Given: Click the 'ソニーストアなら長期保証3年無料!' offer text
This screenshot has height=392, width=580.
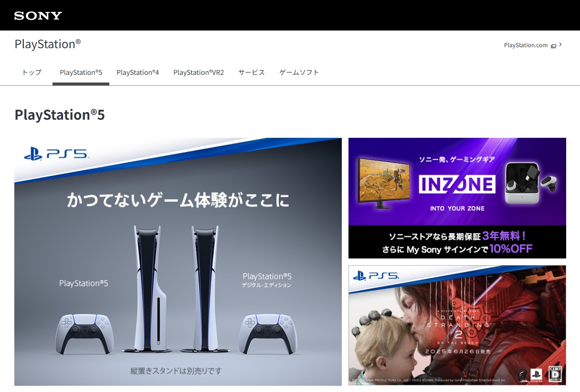Looking at the screenshot, I should coord(458,236).
